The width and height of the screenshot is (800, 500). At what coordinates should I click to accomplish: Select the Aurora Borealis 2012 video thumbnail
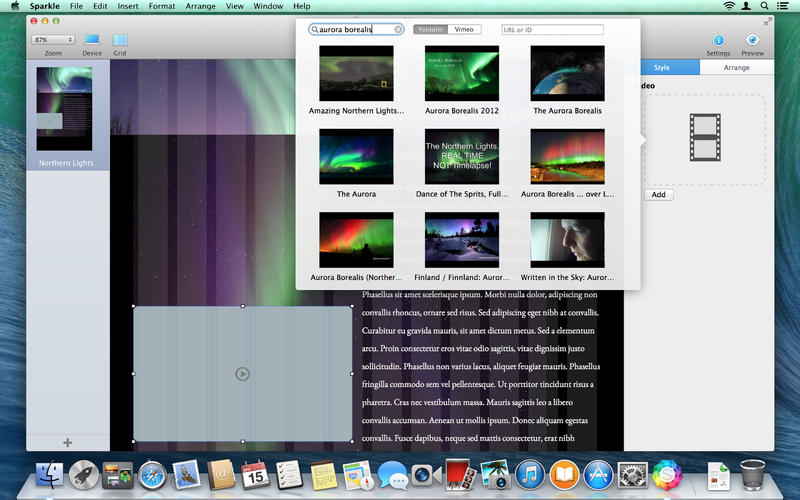tap(462, 73)
